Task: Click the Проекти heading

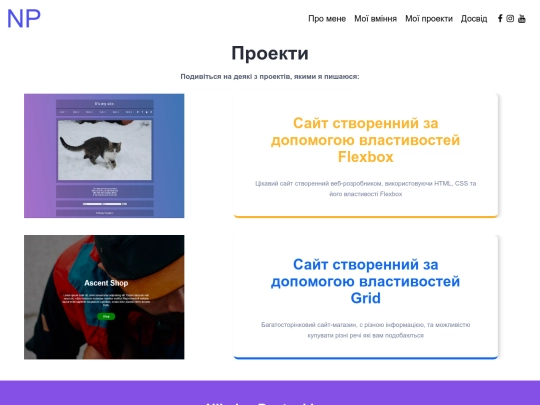Action: [270, 53]
